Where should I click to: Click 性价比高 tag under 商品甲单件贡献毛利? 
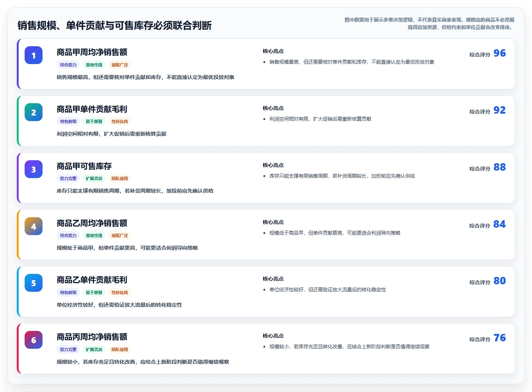[x=120, y=121]
